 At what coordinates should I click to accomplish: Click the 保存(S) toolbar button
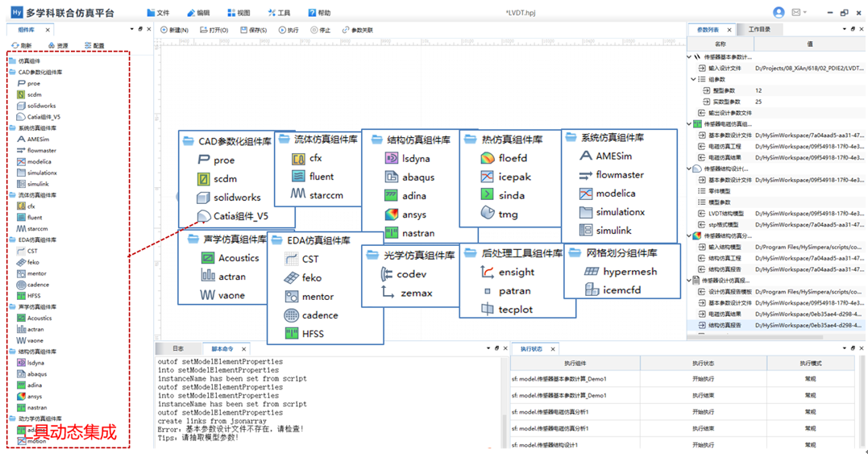point(254,30)
